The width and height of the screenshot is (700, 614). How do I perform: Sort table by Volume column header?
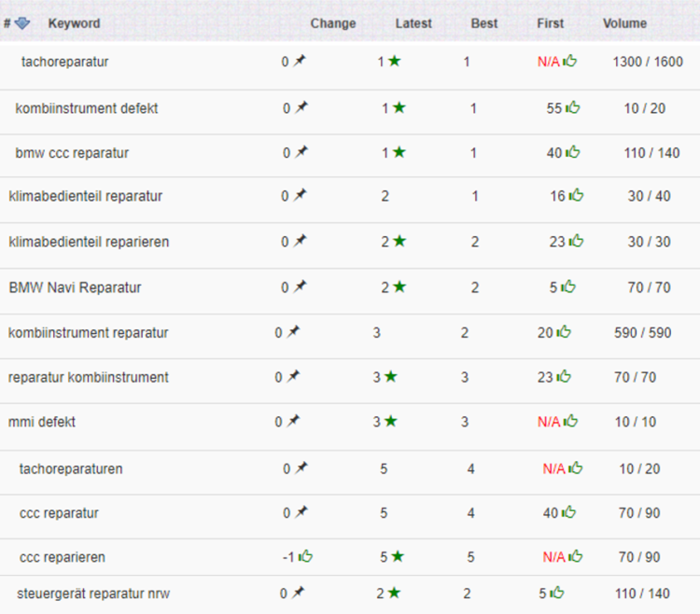coord(625,23)
